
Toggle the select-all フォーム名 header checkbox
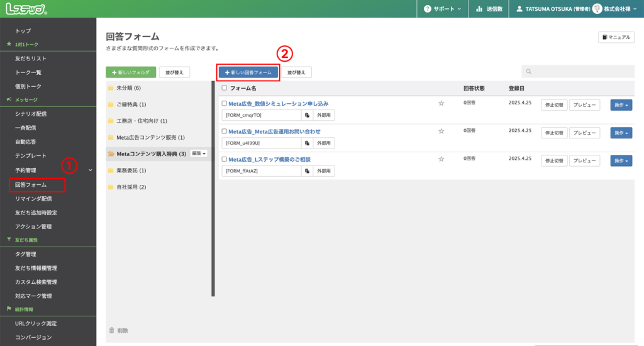point(224,88)
